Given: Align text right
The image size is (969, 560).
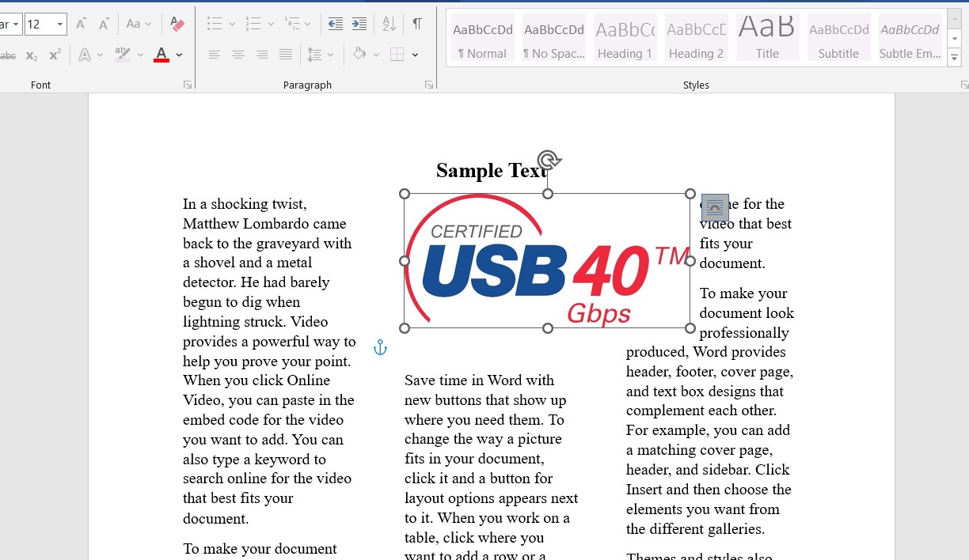Looking at the screenshot, I should pos(262,55).
